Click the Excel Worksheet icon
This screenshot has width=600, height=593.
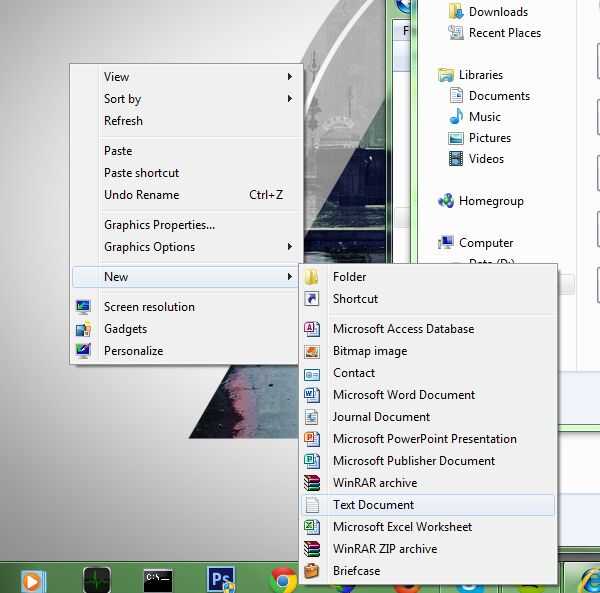click(x=311, y=527)
